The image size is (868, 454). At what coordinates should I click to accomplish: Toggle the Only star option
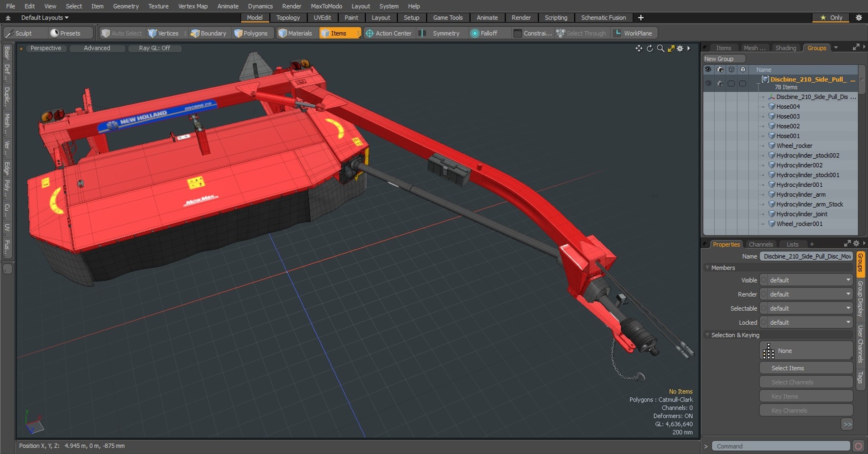point(831,18)
